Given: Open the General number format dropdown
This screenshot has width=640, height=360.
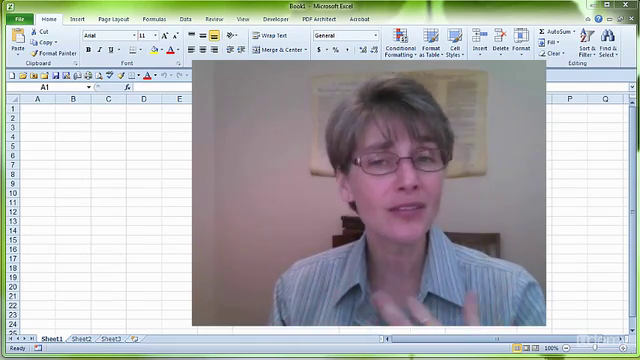Looking at the screenshot, I should 376,36.
